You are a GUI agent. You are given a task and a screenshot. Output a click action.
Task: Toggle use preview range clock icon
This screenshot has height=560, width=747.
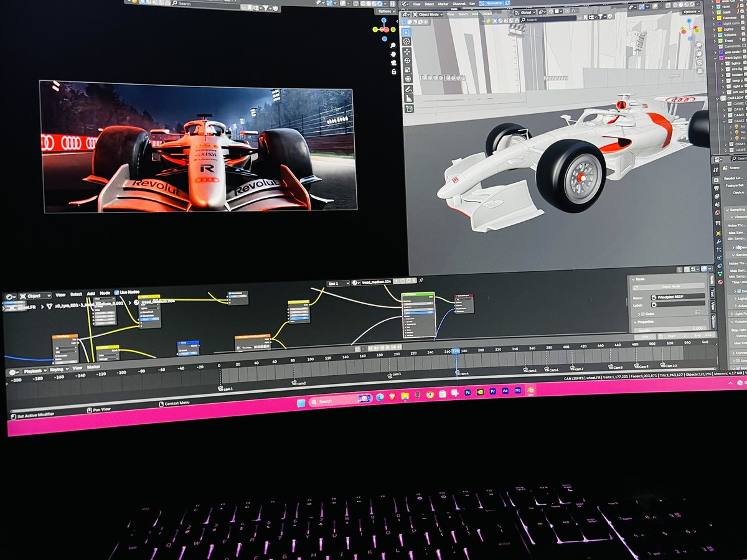click(x=660, y=336)
